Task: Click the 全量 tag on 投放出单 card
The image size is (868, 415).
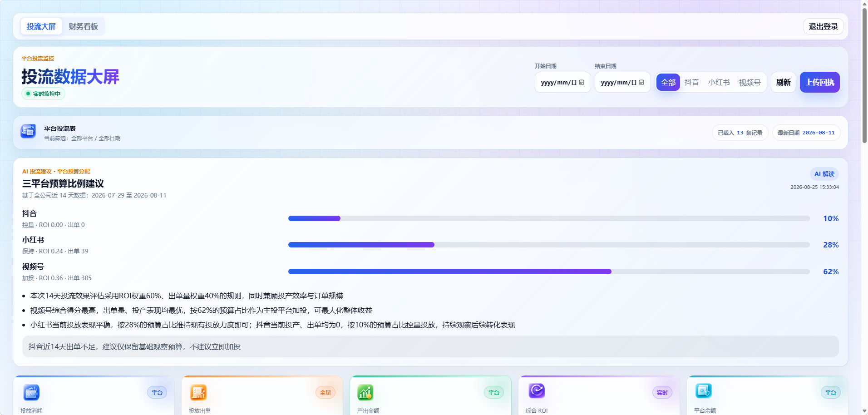Action: pos(325,393)
